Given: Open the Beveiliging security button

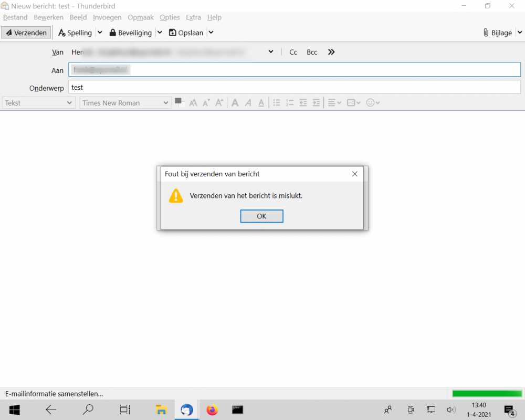Looking at the screenshot, I should (131, 33).
